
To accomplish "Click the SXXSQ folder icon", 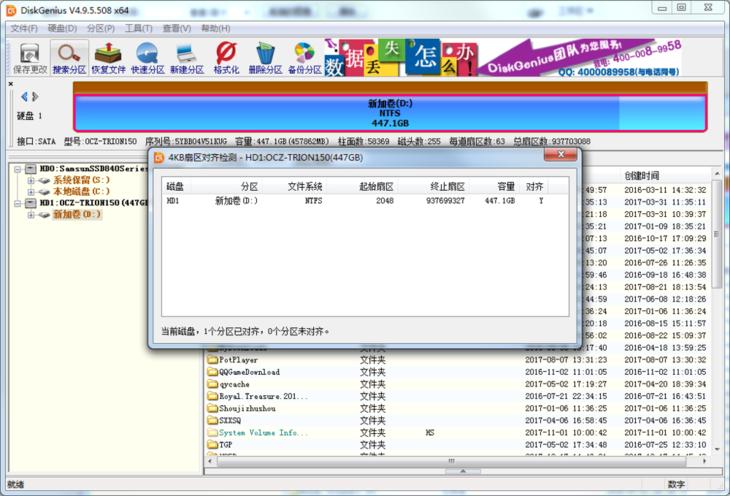I will tap(213, 421).
